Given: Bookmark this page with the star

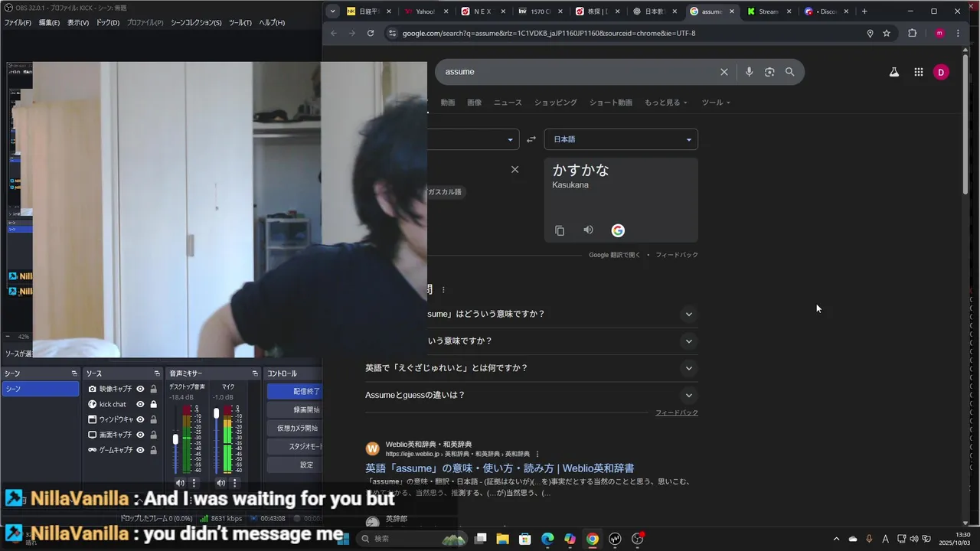Looking at the screenshot, I should pos(887,33).
